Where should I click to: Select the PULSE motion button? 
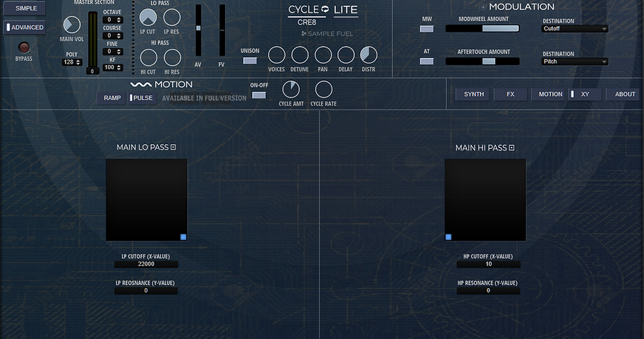142,98
